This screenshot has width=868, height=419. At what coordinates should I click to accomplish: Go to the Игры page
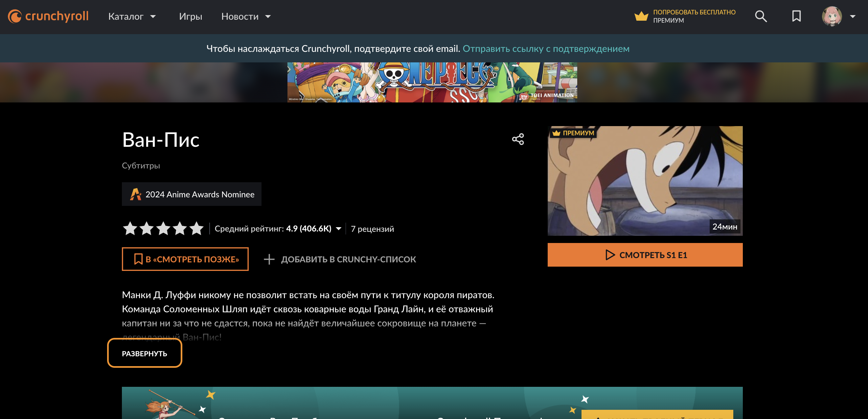(x=190, y=16)
